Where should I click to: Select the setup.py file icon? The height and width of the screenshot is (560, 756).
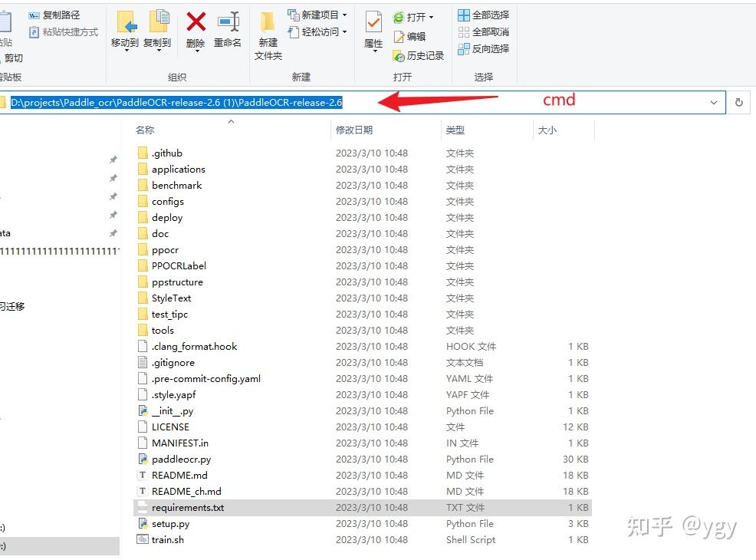143,523
